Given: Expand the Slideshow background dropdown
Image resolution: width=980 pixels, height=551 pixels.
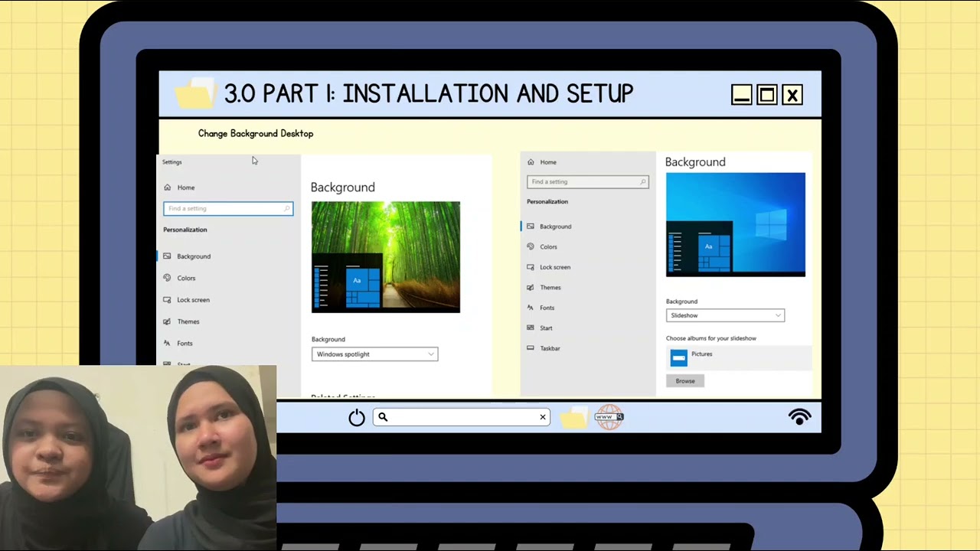Looking at the screenshot, I should point(725,315).
